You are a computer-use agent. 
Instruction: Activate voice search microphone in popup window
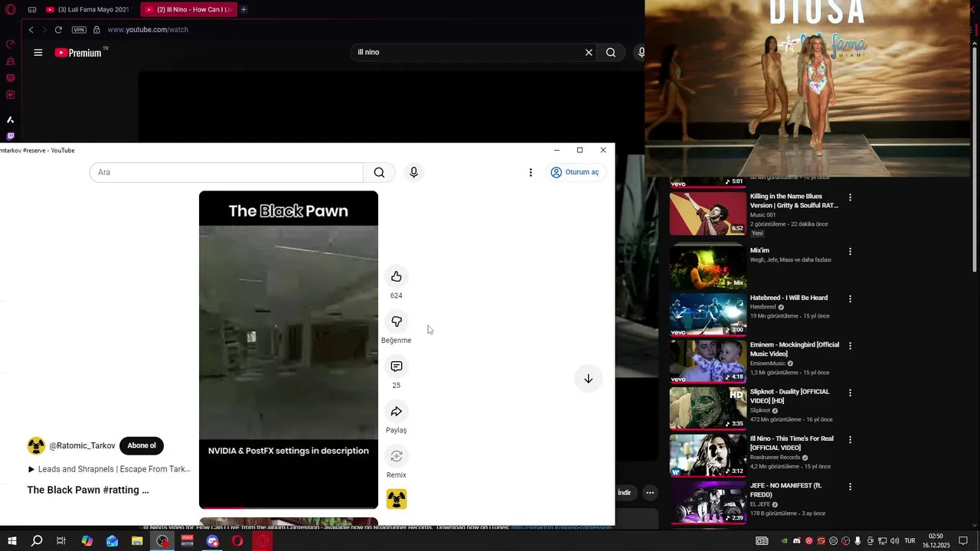(413, 172)
